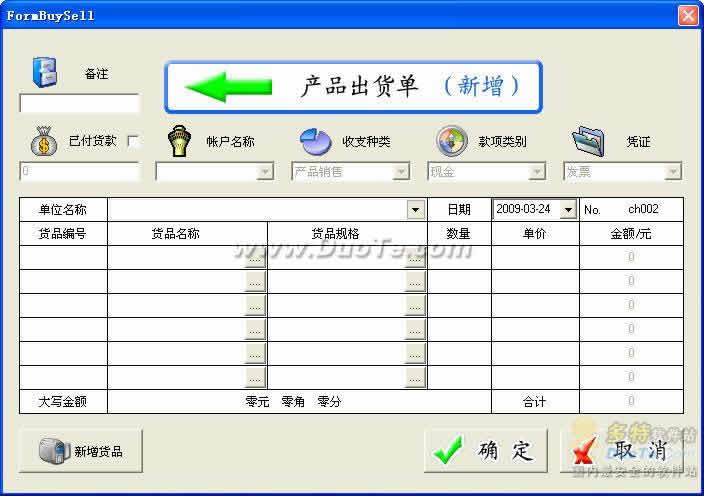The height and width of the screenshot is (496, 704).
Task: Click the 凭证 folder icon
Action: (588, 141)
